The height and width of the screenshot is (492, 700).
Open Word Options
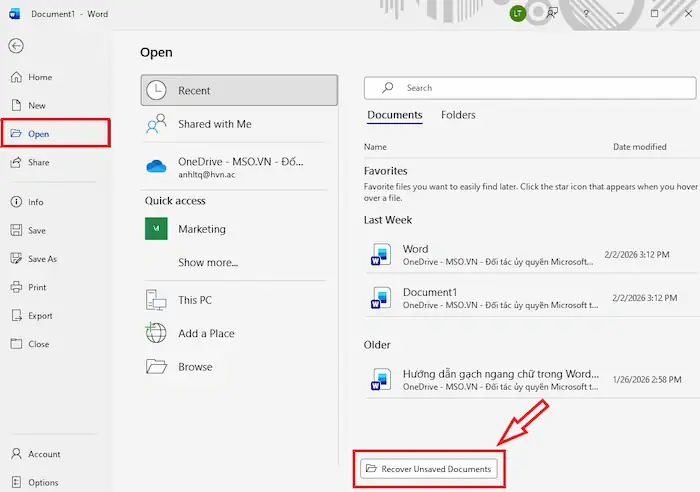point(43,482)
